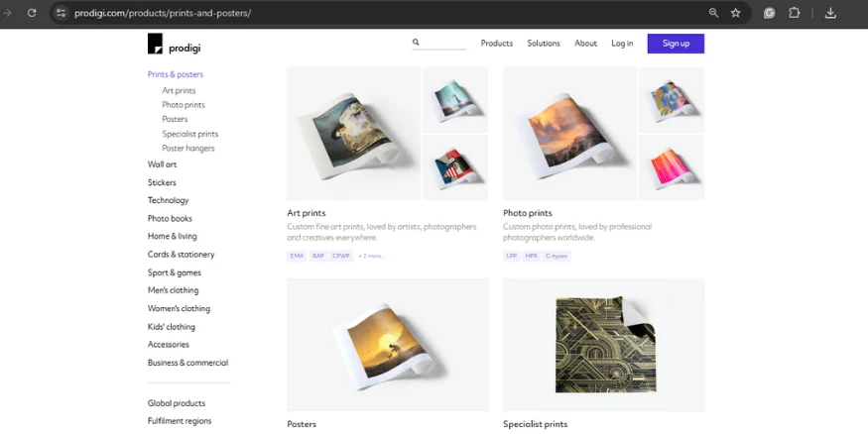This screenshot has width=868, height=434.
Task: Open the Specialist prints card title
Action: point(536,424)
